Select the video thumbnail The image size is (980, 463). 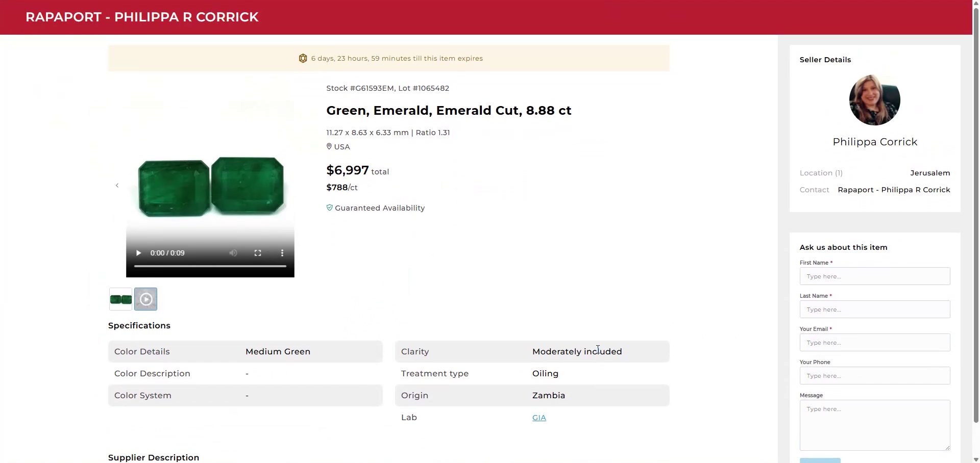pos(146,299)
